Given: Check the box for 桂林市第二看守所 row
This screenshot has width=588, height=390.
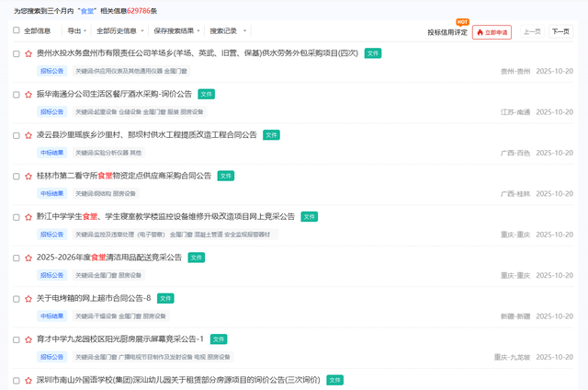Looking at the screenshot, I should [x=17, y=176].
